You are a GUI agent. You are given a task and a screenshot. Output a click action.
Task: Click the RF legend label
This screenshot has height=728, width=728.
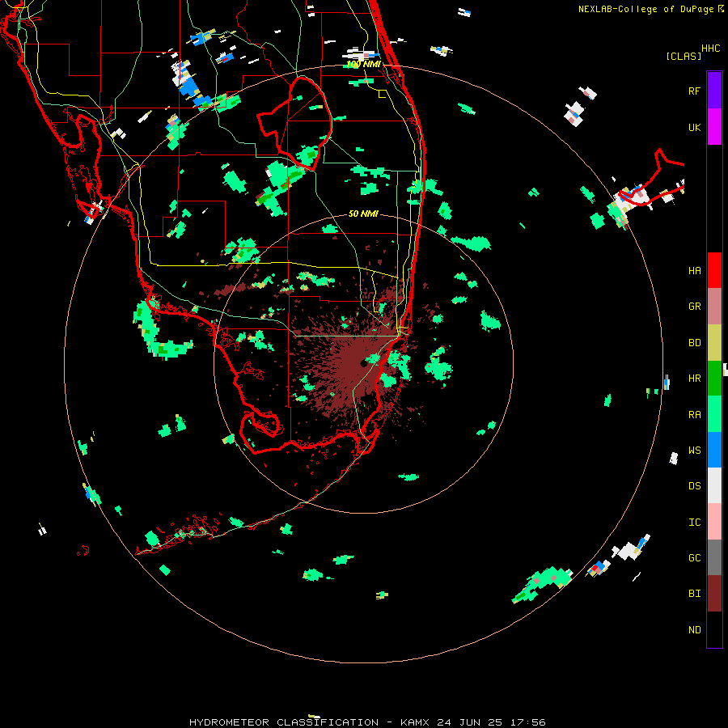(x=695, y=91)
